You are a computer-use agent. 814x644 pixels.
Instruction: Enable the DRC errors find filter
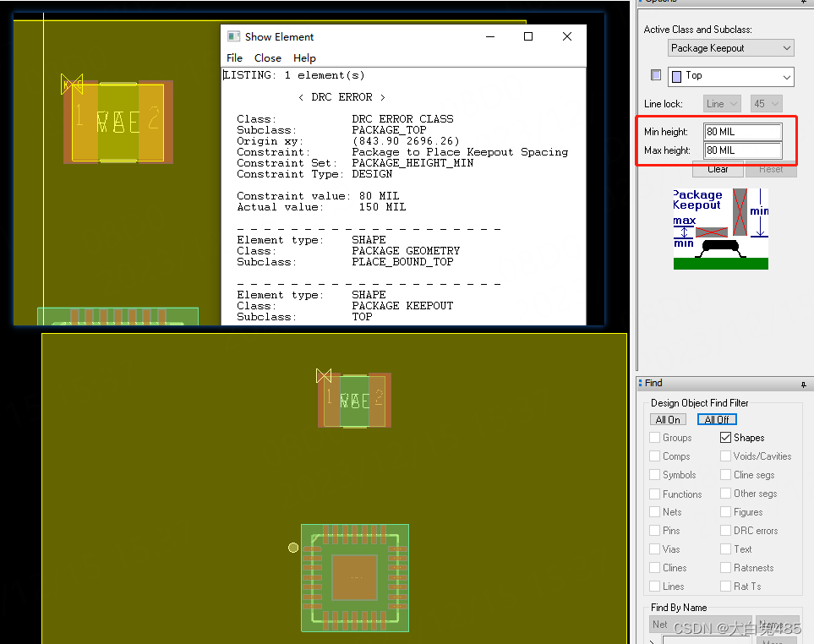(x=725, y=530)
